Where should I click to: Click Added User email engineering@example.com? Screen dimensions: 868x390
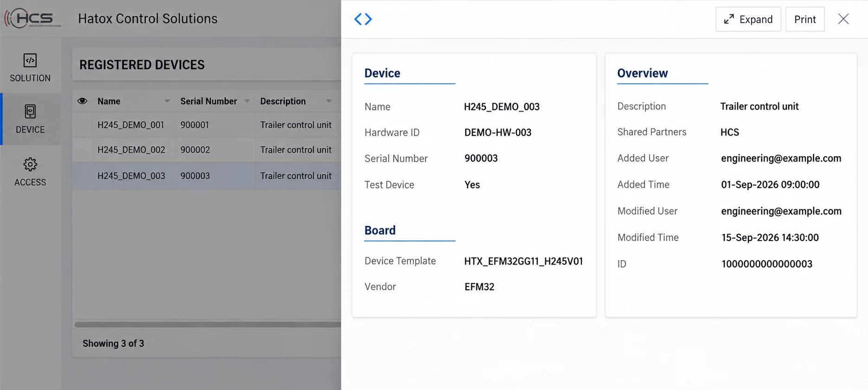[x=781, y=158]
